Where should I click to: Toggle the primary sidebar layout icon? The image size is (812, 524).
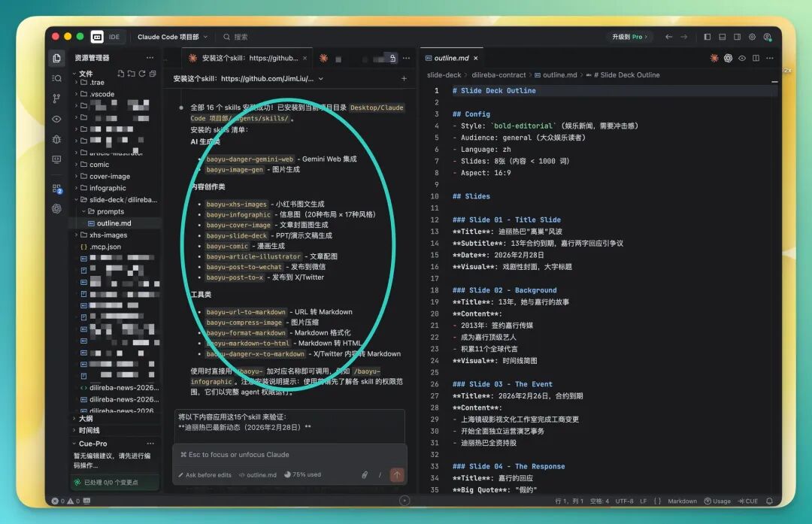[707, 37]
